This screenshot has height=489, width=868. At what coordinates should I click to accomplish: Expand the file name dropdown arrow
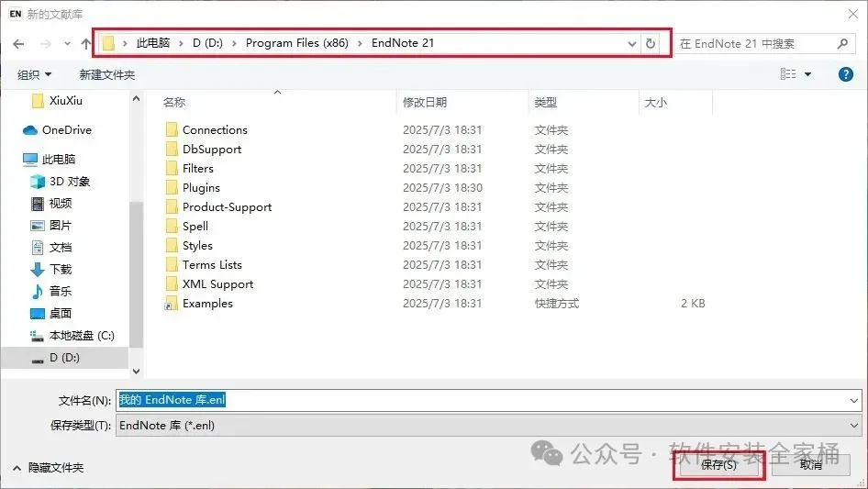pyautogui.click(x=853, y=400)
